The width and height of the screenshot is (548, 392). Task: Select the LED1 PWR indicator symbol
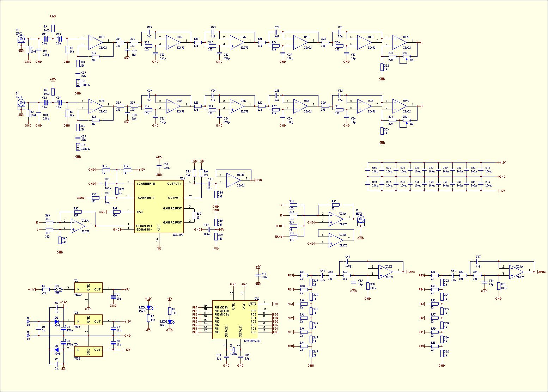148,307
